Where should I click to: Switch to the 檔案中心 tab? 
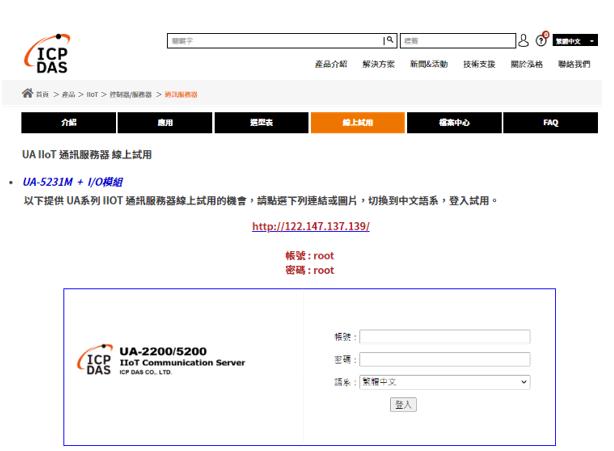pyautogui.click(x=454, y=123)
